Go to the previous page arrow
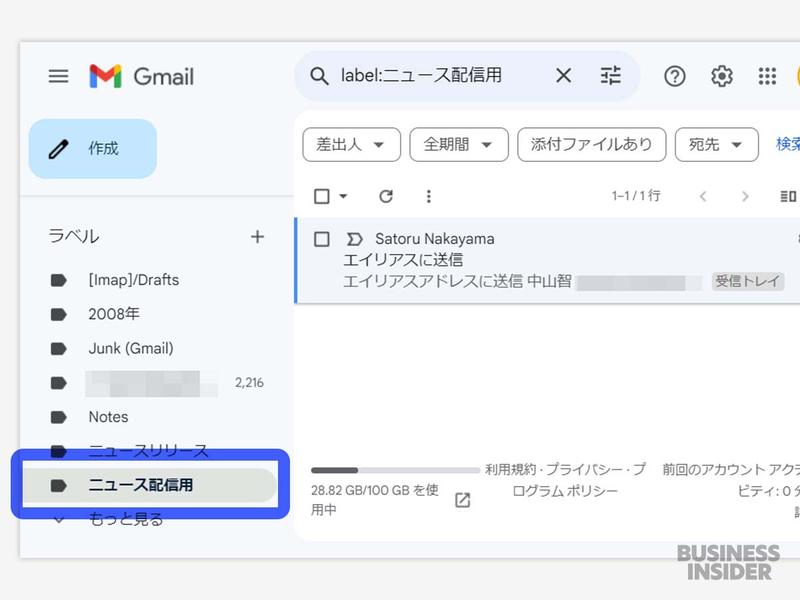The image size is (800, 600). (x=703, y=196)
